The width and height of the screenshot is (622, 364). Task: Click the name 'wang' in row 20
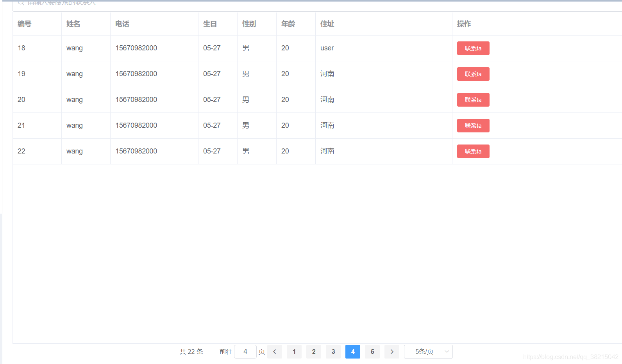coord(75,100)
